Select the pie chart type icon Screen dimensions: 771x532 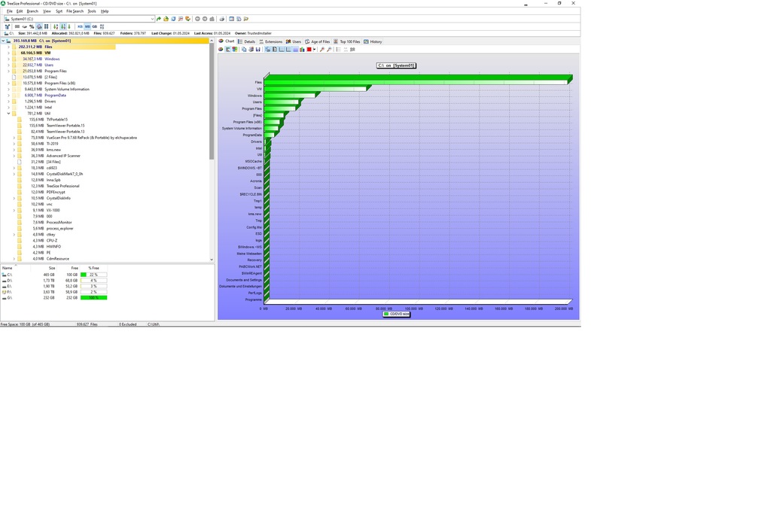(221, 49)
